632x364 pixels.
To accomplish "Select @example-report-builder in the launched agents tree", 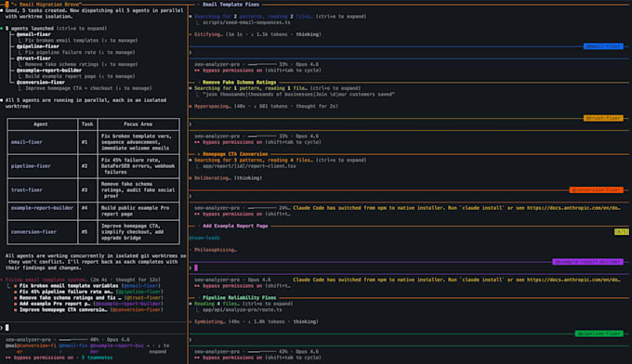I will [49, 71].
